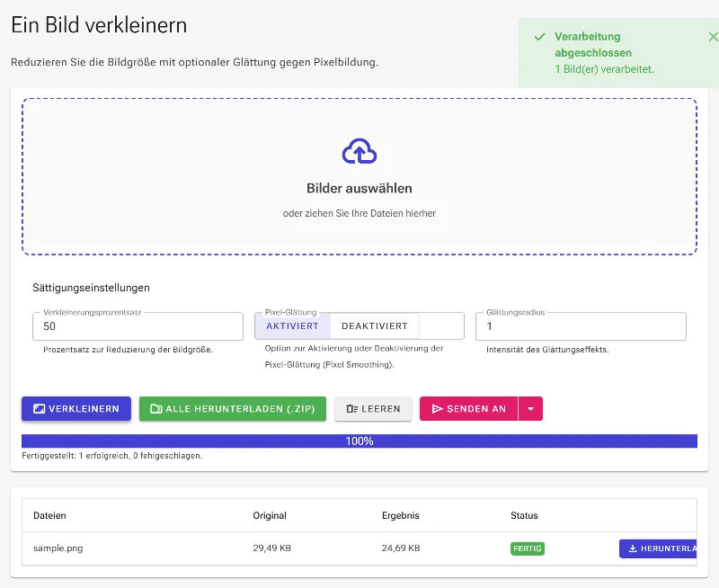Click the 'oder ziehen Sie Ihre Dateien hierher' text
Viewport: 719px width, 588px height.
359,213
